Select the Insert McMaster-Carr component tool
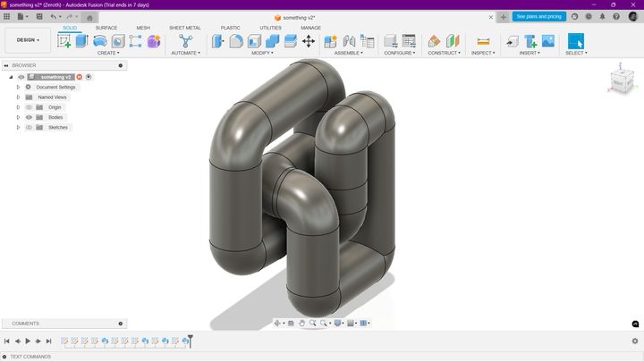The image size is (644, 362). (x=530, y=41)
